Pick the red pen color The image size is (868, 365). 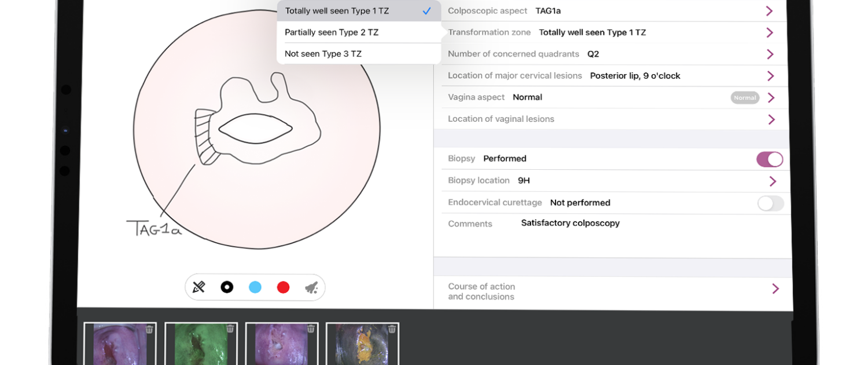pyautogui.click(x=283, y=287)
